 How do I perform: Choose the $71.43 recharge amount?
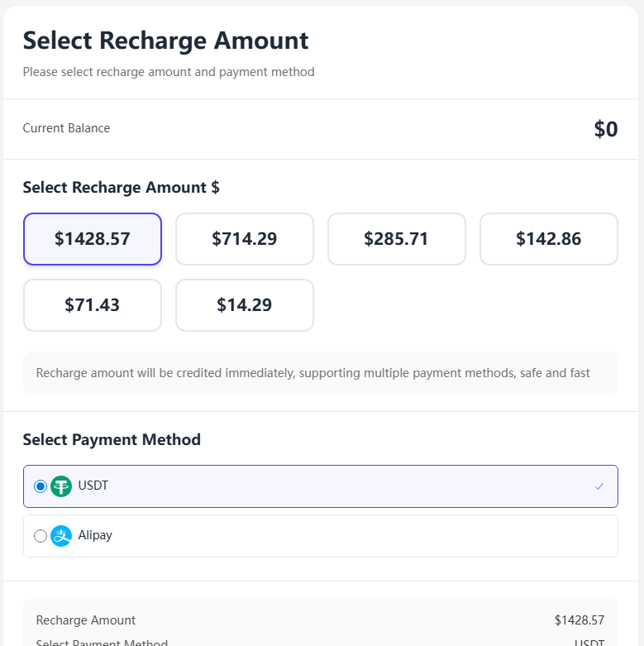coord(93,305)
